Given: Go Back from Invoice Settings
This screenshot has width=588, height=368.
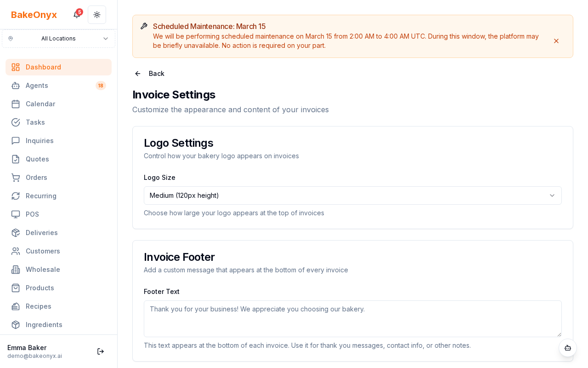Looking at the screenshot, I should click(x=149, y=74).
